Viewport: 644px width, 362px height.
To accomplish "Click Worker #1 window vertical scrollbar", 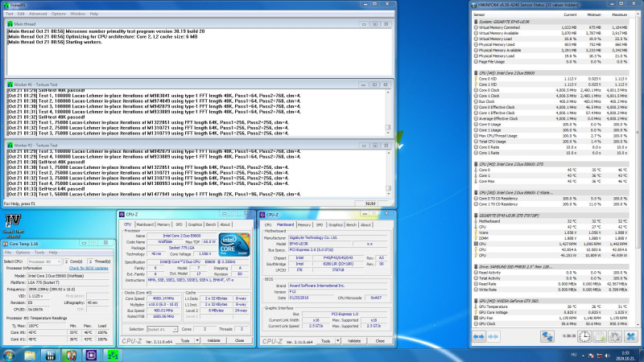I will 388,113.
